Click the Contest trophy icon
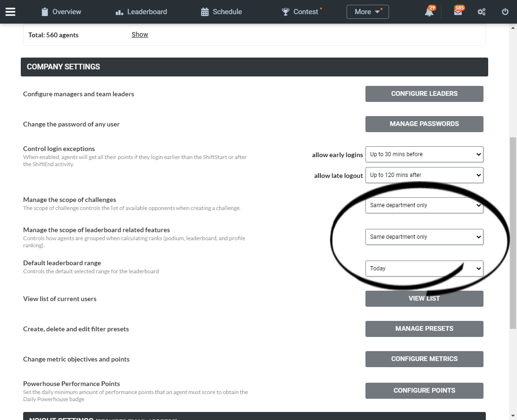Viewport: 517px width, 420px height. 286,12
